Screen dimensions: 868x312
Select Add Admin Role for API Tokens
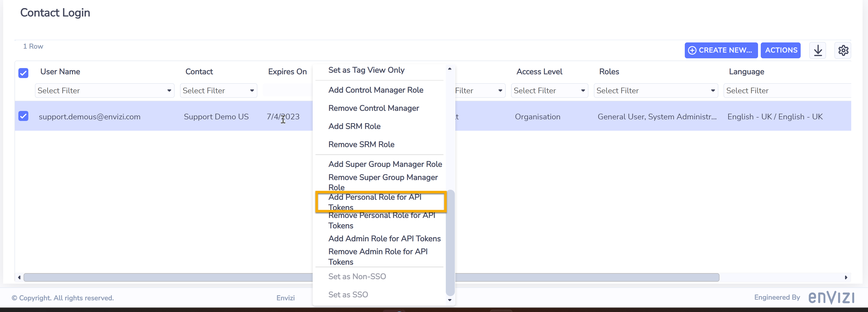pyautogui.click(x=385, y=239)
